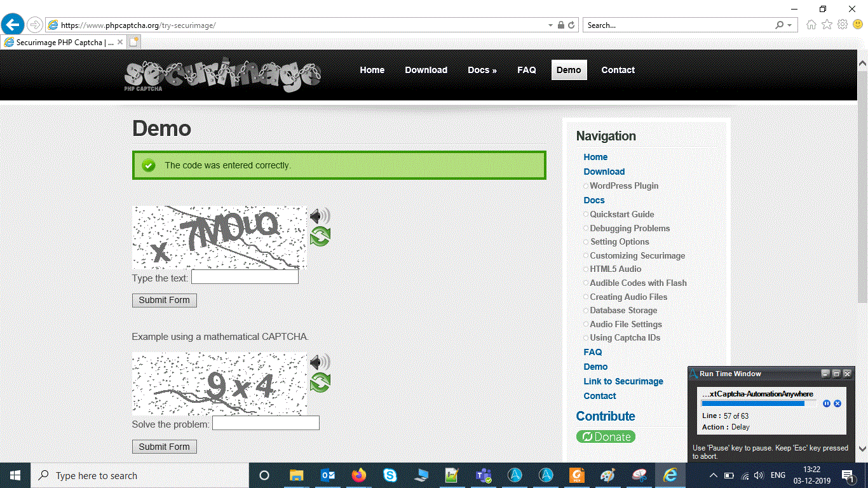Open the WordPress Plugin sidebar link
Image resolution: width=868 pixels, height=488 pixels.
[624, 186]
